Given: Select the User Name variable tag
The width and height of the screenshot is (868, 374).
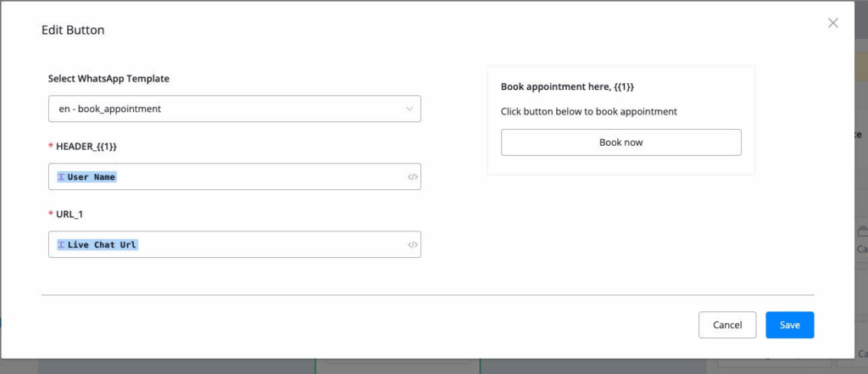Looking at the screenshot, I should 92,177.
